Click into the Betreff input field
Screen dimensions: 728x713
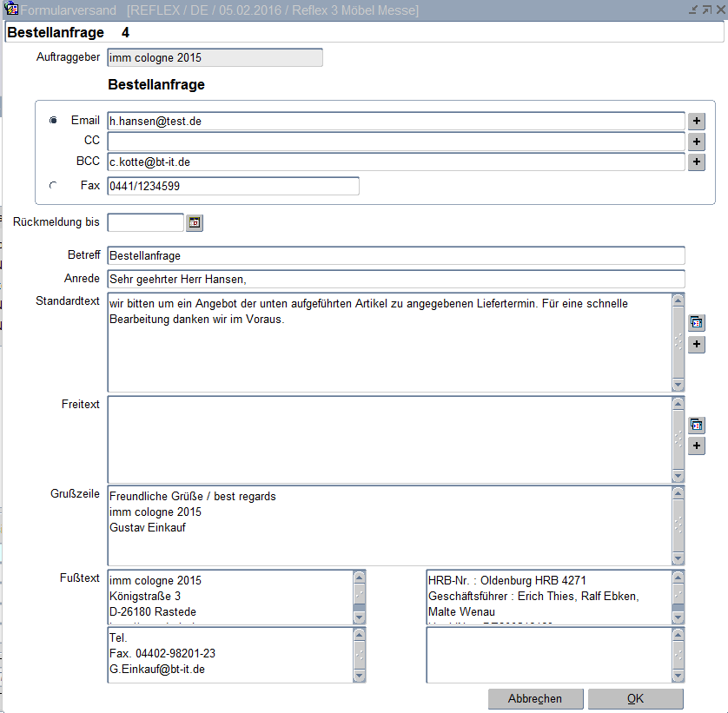pos(395,256)
